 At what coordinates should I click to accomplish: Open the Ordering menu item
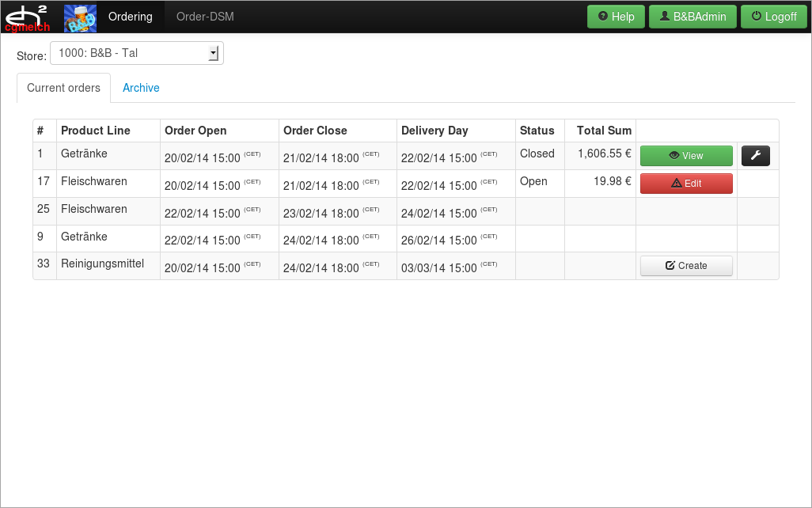tap(130, 17)
